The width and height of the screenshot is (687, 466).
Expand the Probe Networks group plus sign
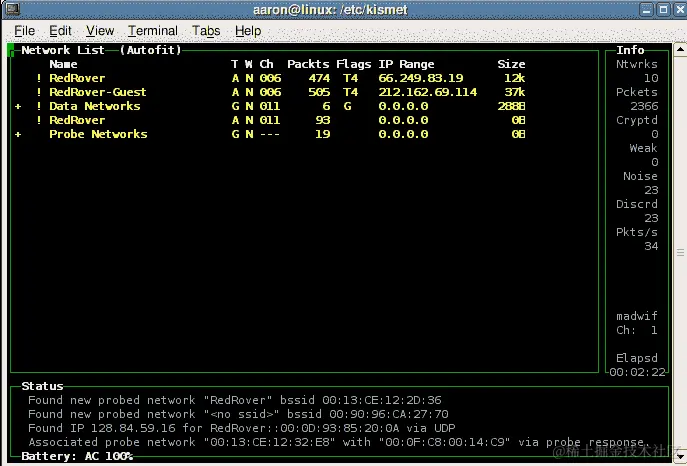pyautogui.click(x=18, y=134)
